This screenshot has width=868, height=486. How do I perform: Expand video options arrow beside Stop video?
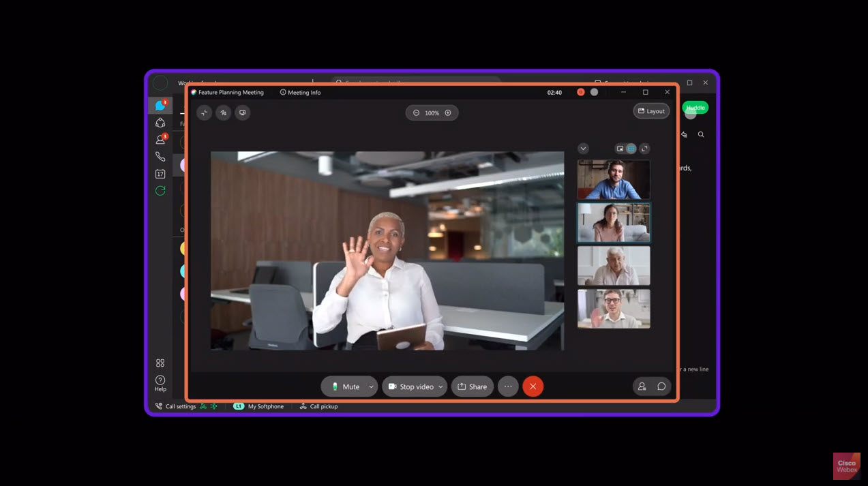click(x=440, y=386)
